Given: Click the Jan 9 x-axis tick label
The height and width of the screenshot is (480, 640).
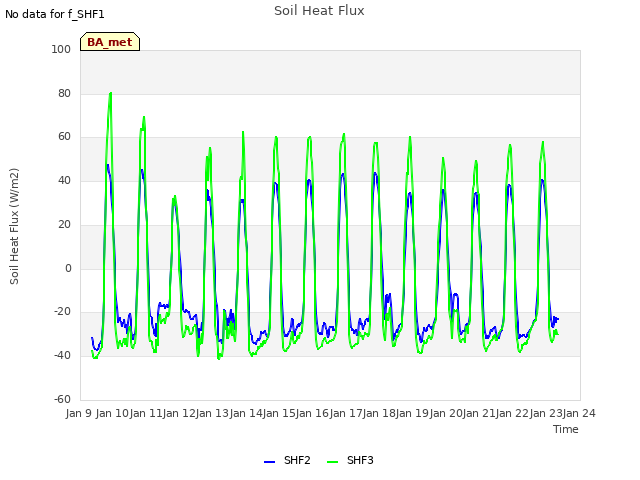Looking at the screenshot, I should [x=78, y=413].
